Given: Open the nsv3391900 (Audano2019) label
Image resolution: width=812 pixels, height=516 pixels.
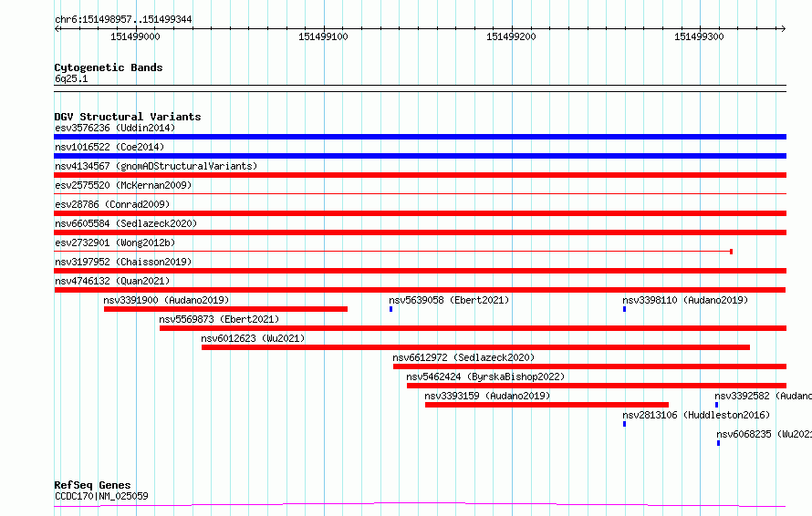Looking at the screenshot, I should coord(166,300).
